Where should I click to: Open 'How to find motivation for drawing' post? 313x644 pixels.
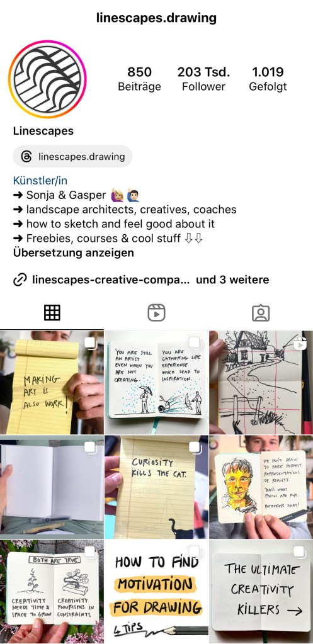point(156,591)
